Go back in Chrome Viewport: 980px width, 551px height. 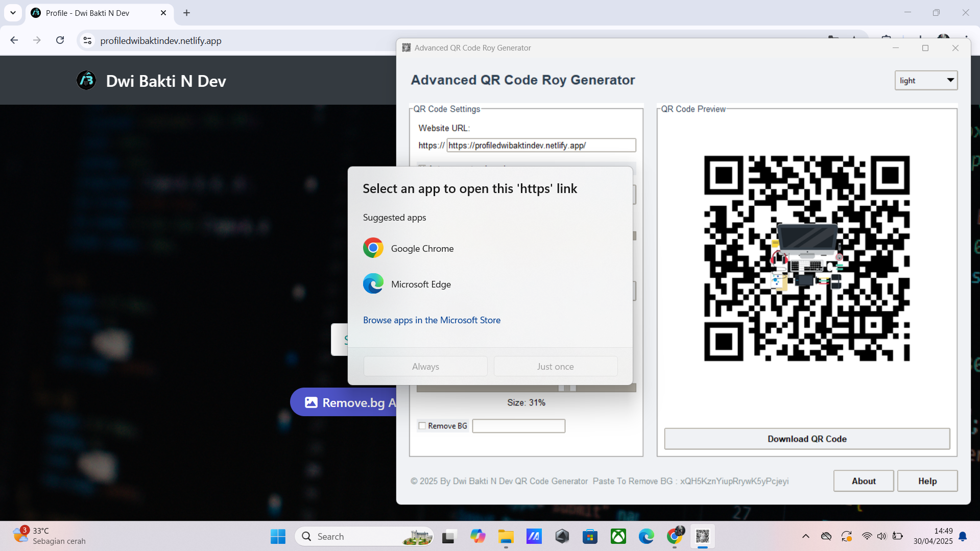(x=14, y=40)
